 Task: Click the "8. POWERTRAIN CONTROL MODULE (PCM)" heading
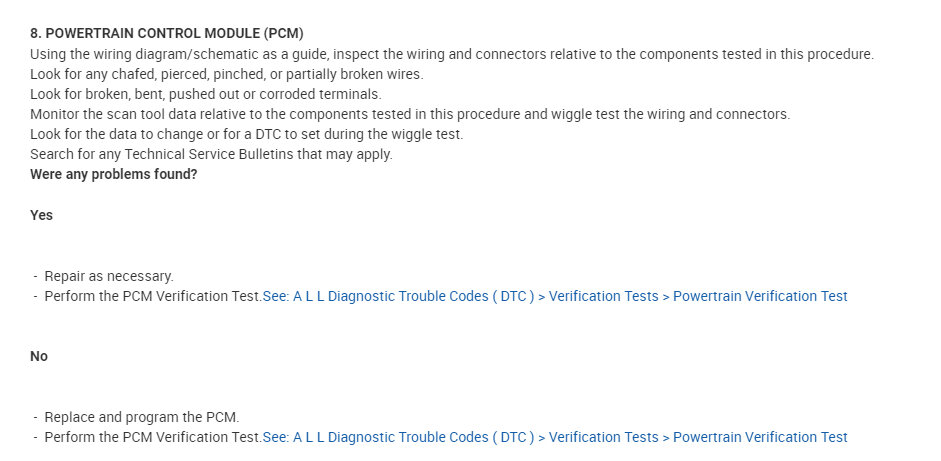[166, 34]
